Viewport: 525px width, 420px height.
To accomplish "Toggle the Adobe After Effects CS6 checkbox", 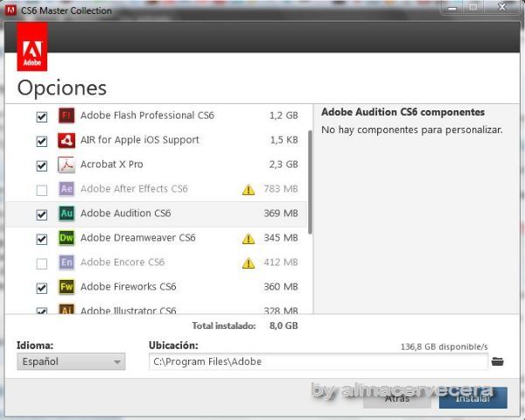I will tap(42, 190).
